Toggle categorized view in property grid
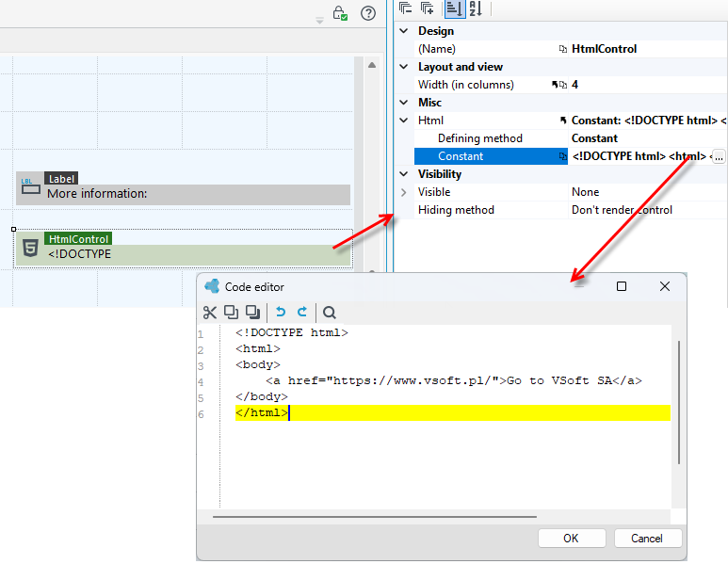 [x=455, y=8]
